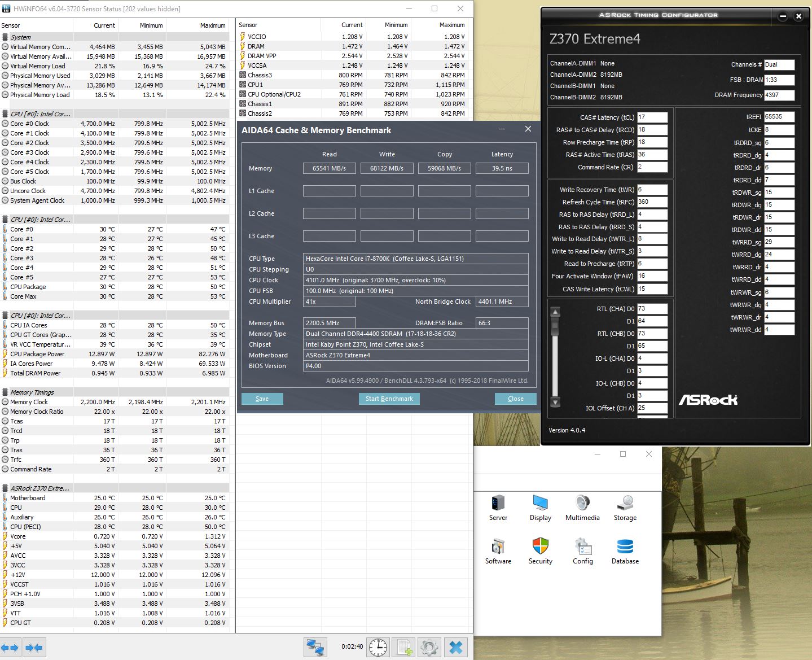The image size is (812, 660).
Task: Click the Memory Copy result 59068 MB/s
Action: pos(444,168)
